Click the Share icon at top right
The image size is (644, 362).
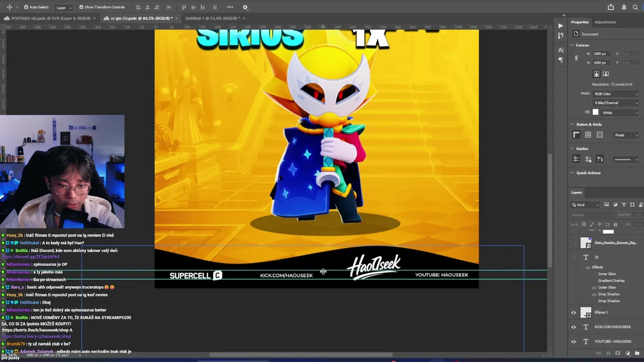[611, 7]
